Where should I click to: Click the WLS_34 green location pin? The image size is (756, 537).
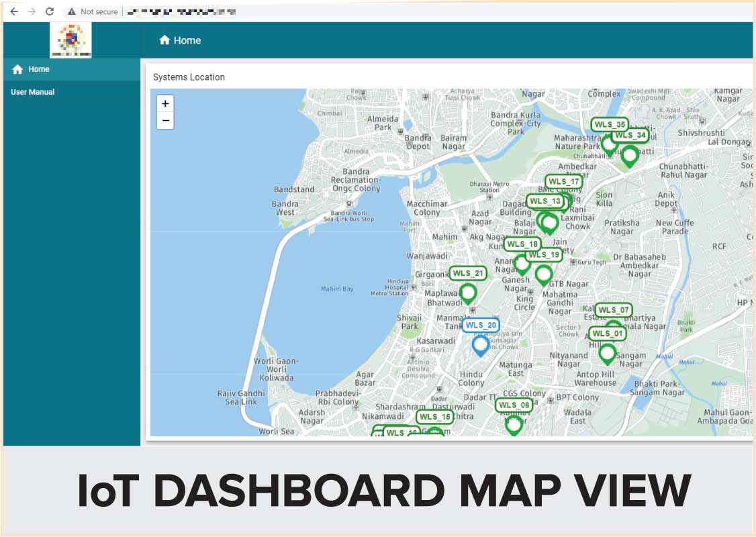coord(629,156)
